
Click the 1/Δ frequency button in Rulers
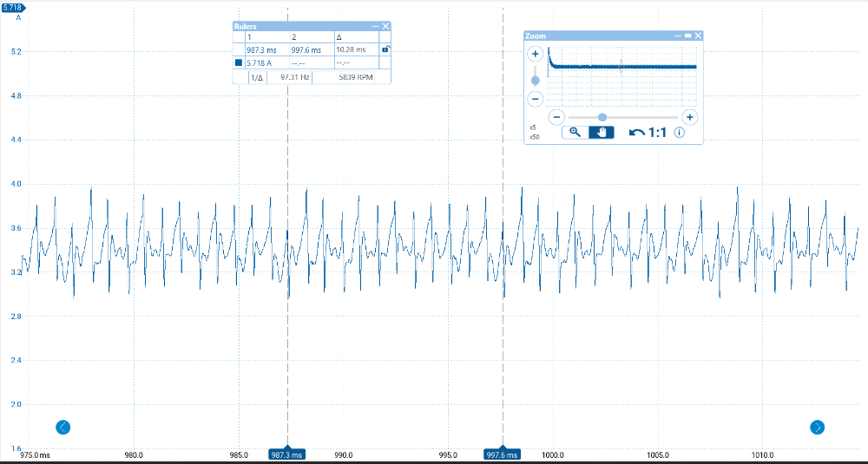[257, 77]
